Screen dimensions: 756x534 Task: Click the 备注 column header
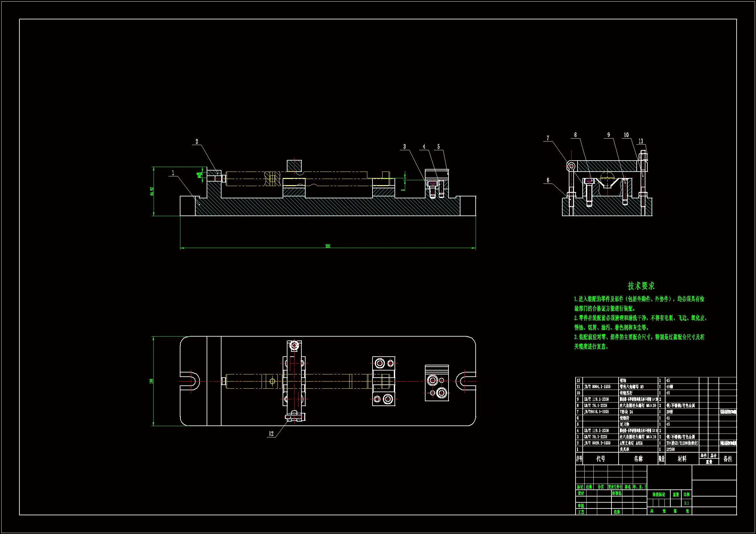click(728, 459)
